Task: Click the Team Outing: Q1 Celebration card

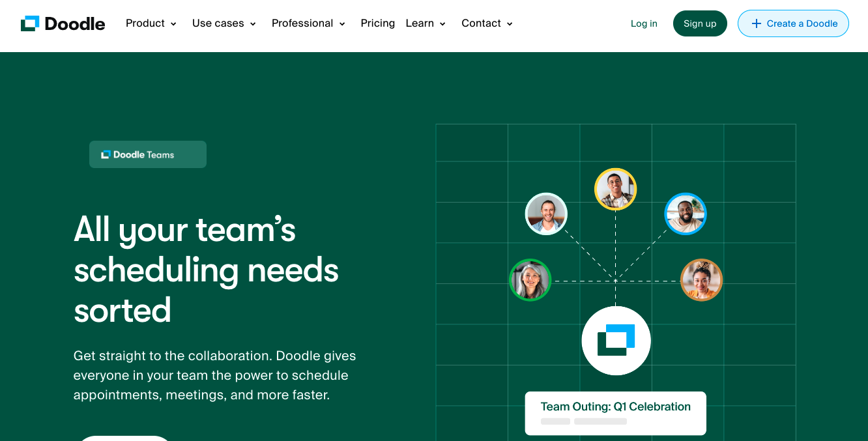Action: [x=616, y=413]
